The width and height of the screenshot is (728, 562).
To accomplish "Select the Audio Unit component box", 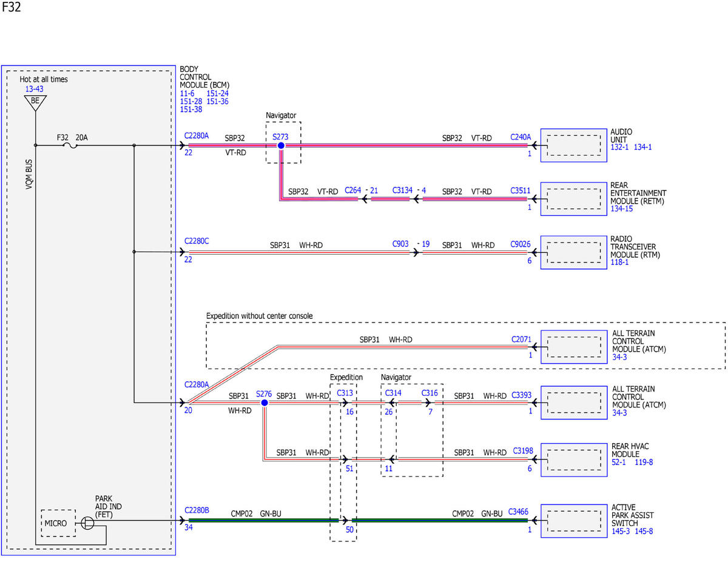I will click(x=574, y=145).
